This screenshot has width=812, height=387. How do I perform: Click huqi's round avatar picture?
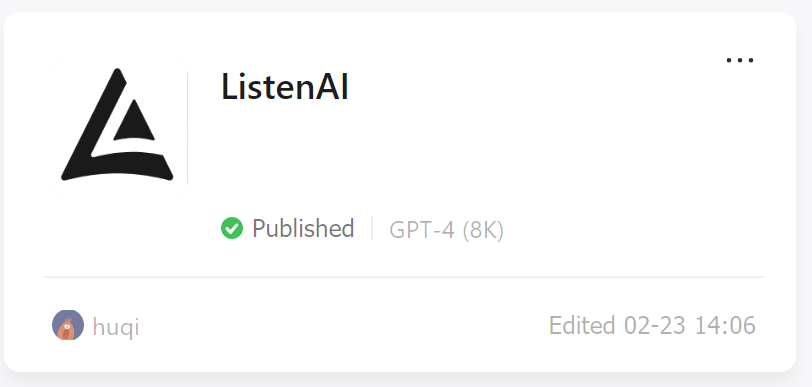click(x=68, y=325)
